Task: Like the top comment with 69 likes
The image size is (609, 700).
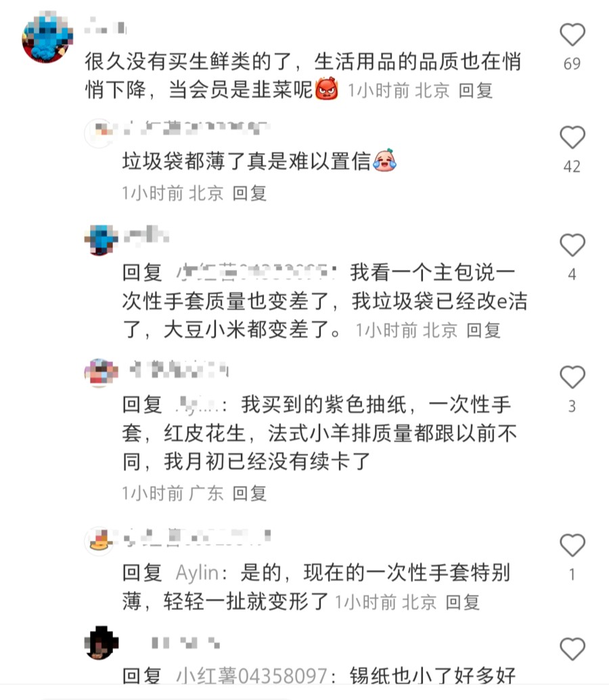Action: pos(572,35)
